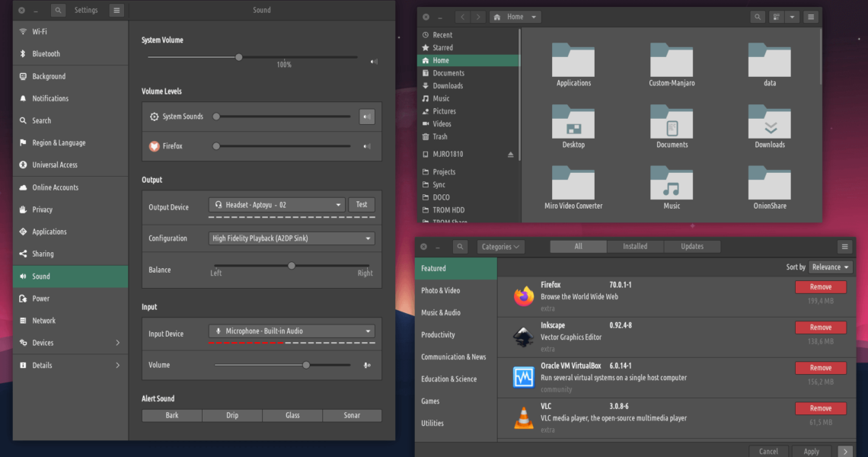Go back in file manager
Screen dimensions: 868x457
463,17
